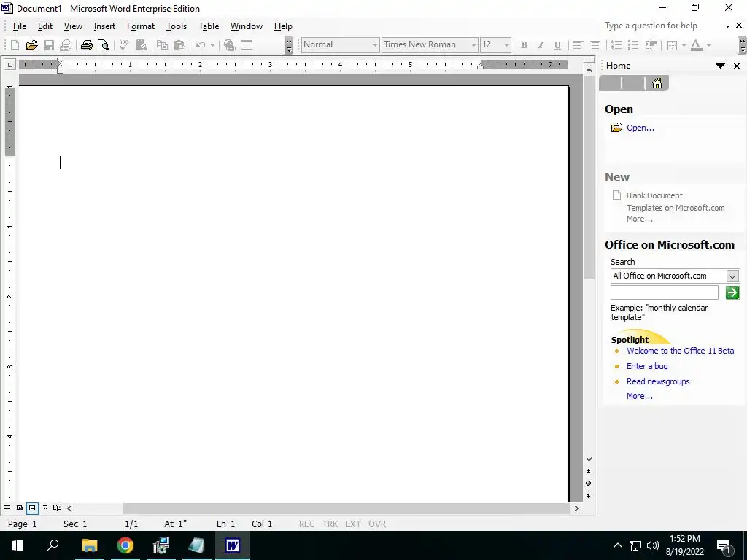Click Next Page double arrow button
747x560 pixels.
pyautogui.click(x=589, y=495)
